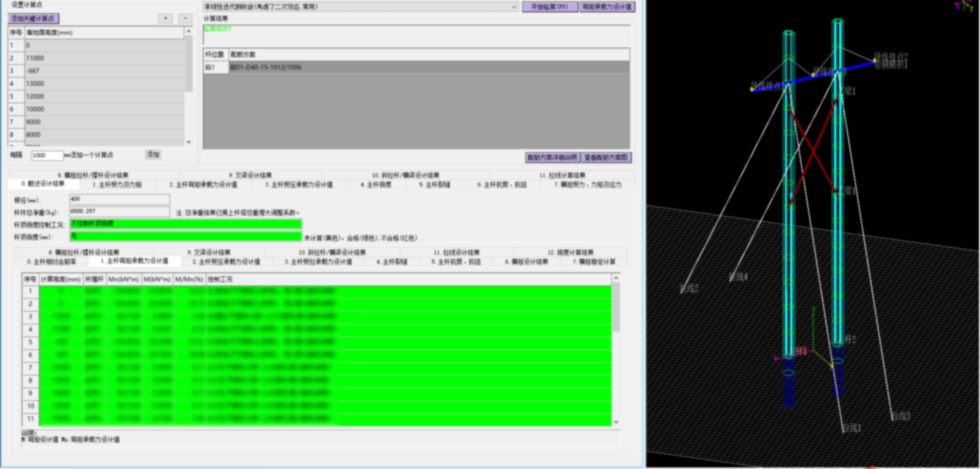980x469 pixels.
Task: Select row 8 in the green results table
Action: pyautogui.click(x=317, y=380)
